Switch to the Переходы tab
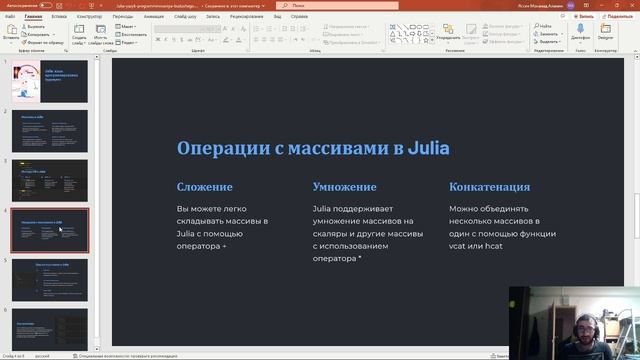Screen dimensions: 640x360 (x=123, y=16)
